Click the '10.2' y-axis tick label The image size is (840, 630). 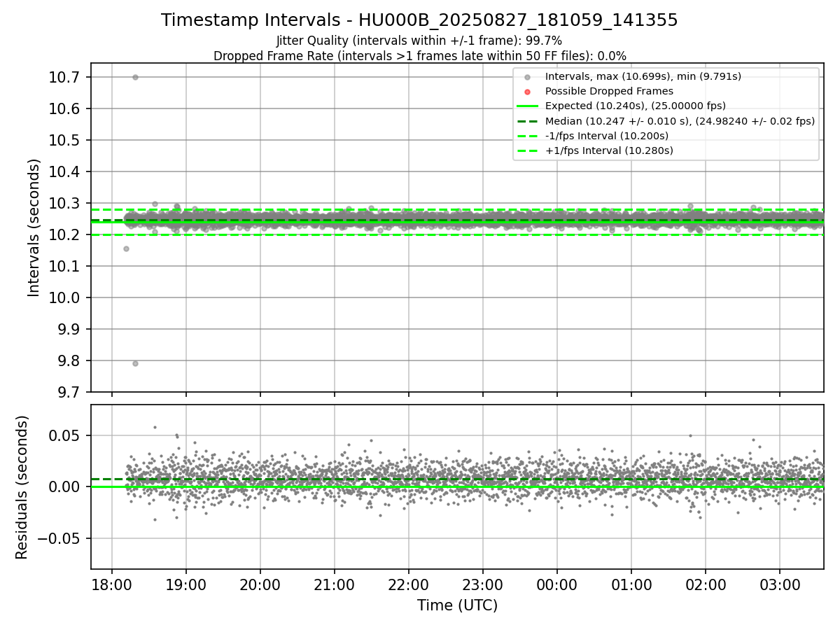[66, 234]
